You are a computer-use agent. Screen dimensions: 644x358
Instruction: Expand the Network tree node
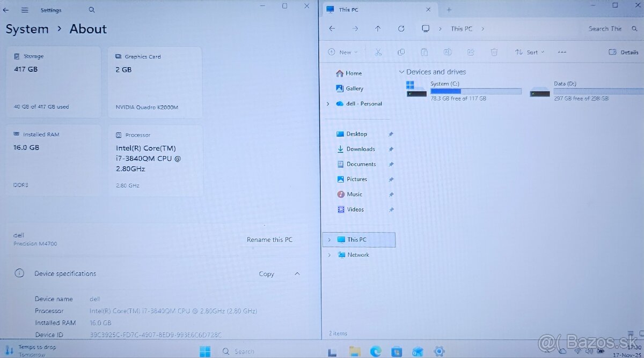tap(328, 255)
